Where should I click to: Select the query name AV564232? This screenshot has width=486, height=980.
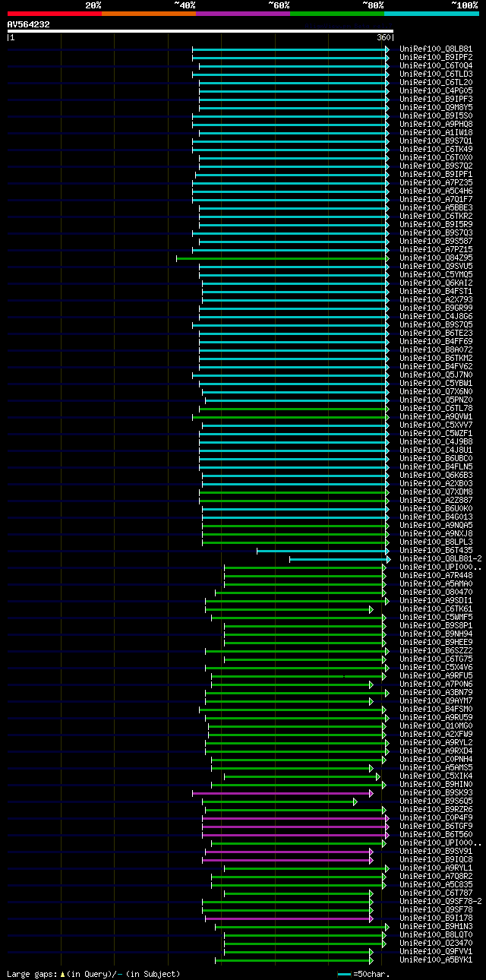pyautogui.click(x=29, y=24)
